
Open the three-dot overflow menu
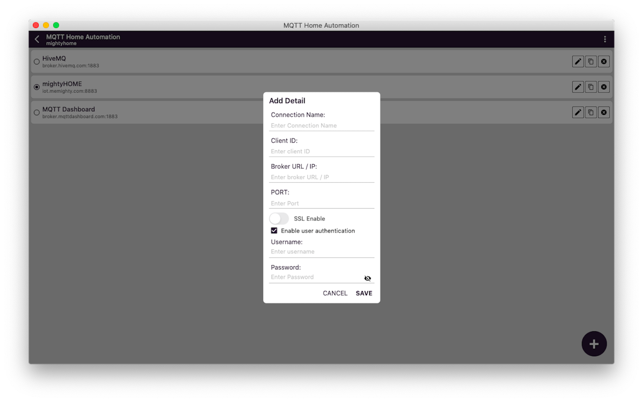605,40
